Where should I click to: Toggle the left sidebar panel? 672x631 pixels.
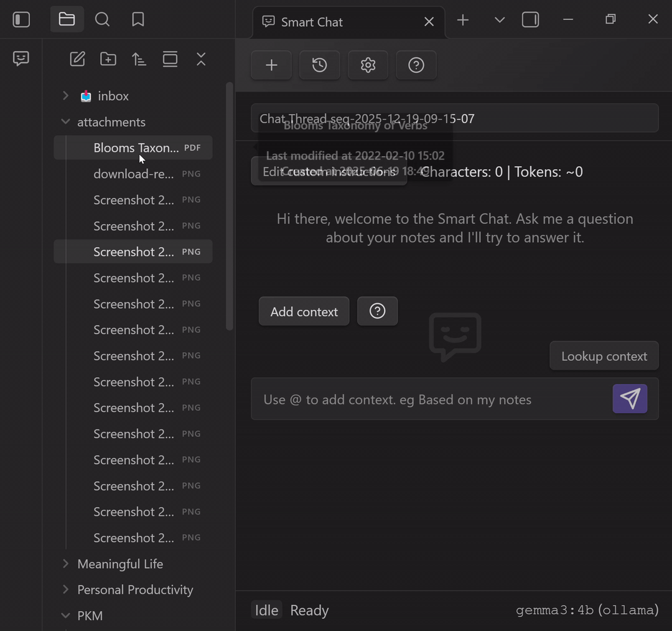click(x=21, y=20)
